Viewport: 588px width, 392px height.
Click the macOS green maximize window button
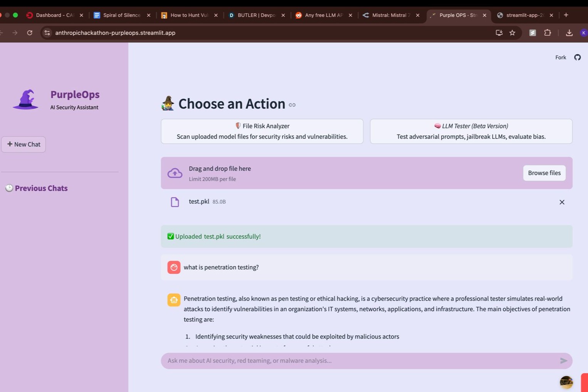[15, 15]
